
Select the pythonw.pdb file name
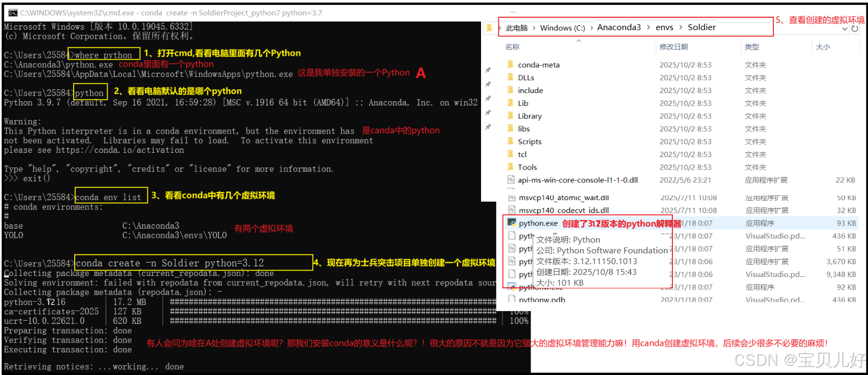click(542, 299)
